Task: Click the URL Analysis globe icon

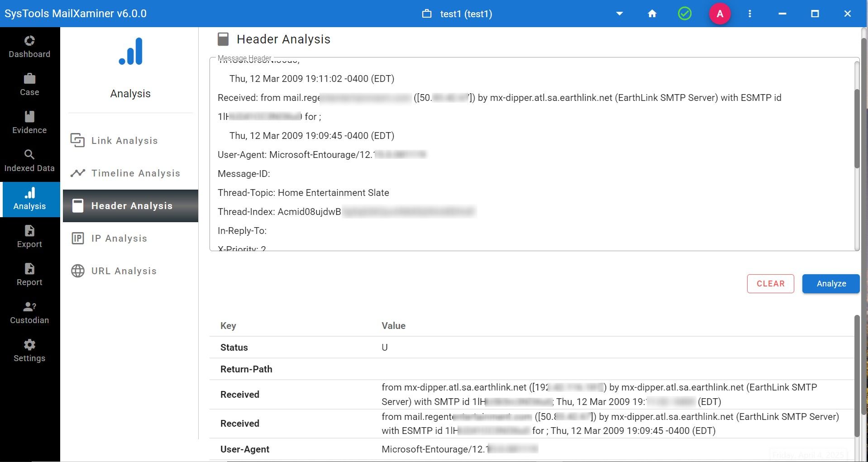Action: 78,271
